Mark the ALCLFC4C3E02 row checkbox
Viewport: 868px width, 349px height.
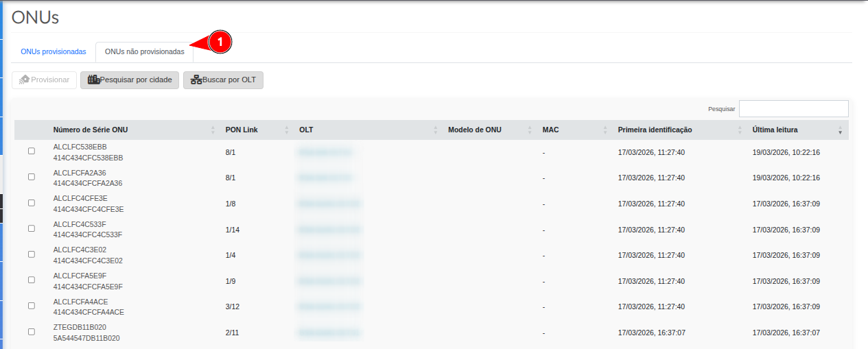click(32, 254)
